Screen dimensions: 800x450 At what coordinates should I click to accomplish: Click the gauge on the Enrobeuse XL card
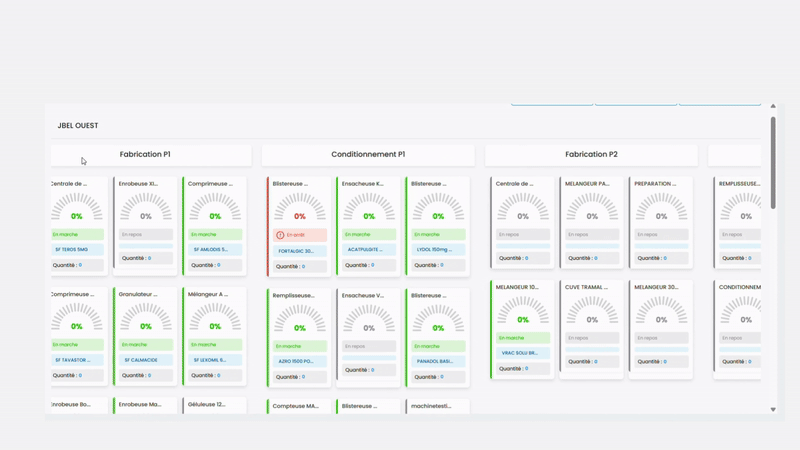click(146, 207)
